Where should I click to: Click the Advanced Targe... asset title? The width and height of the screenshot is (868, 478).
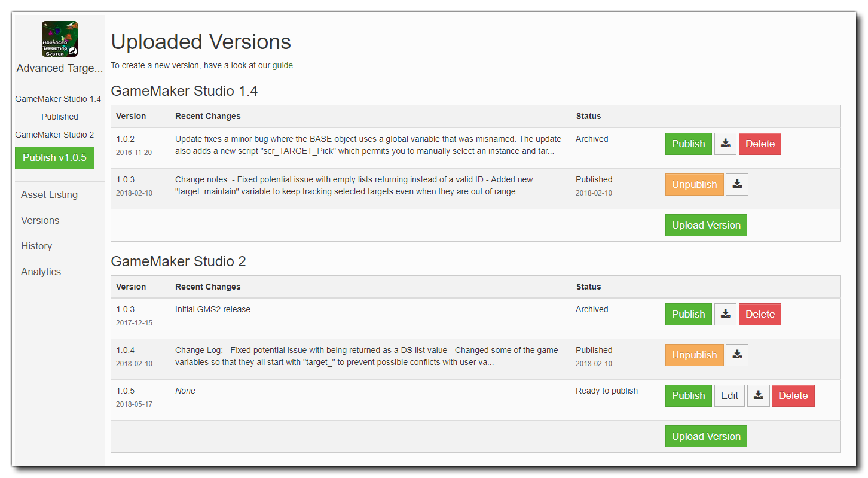click(60, 68)
